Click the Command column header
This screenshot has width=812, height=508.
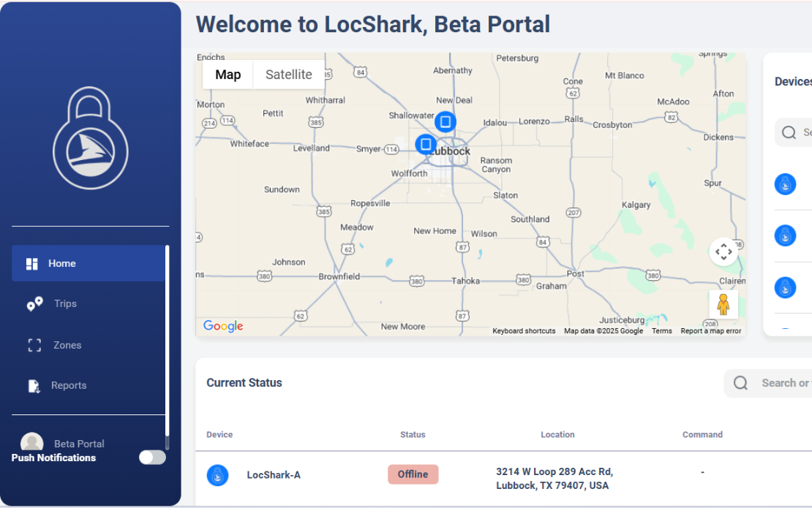pyautogui.click(x=702, y=435)
